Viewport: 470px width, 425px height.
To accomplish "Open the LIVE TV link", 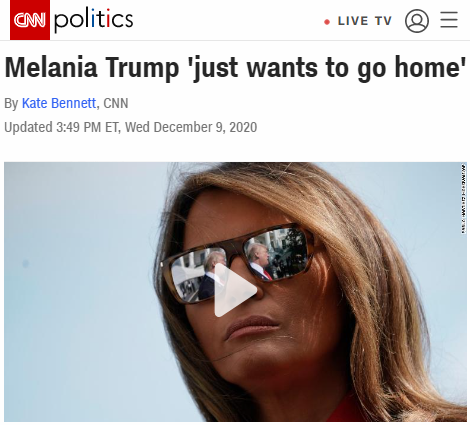I will pyautogui.click(x=364, y=21).
